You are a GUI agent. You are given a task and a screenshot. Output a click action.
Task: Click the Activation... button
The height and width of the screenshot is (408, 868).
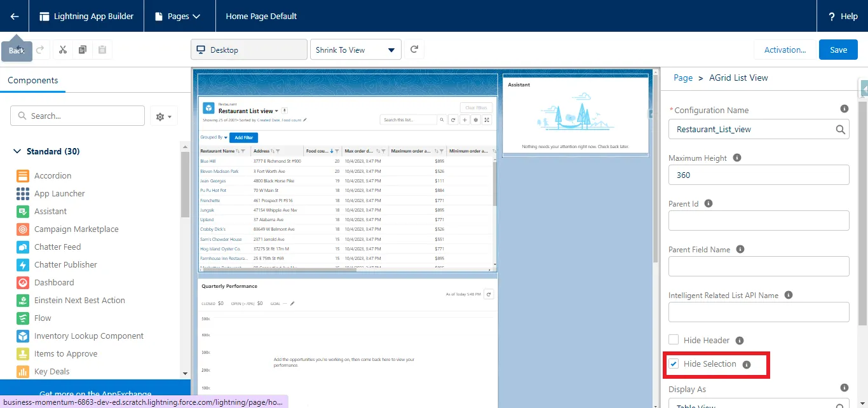(x=785, y=50)
